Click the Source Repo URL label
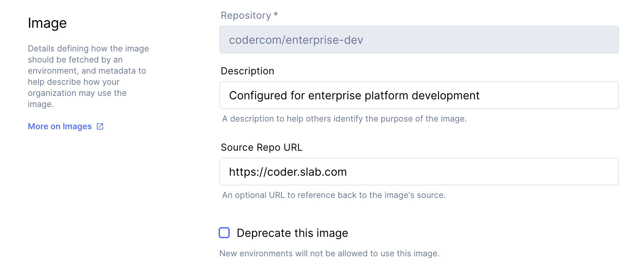 [262, 148]
